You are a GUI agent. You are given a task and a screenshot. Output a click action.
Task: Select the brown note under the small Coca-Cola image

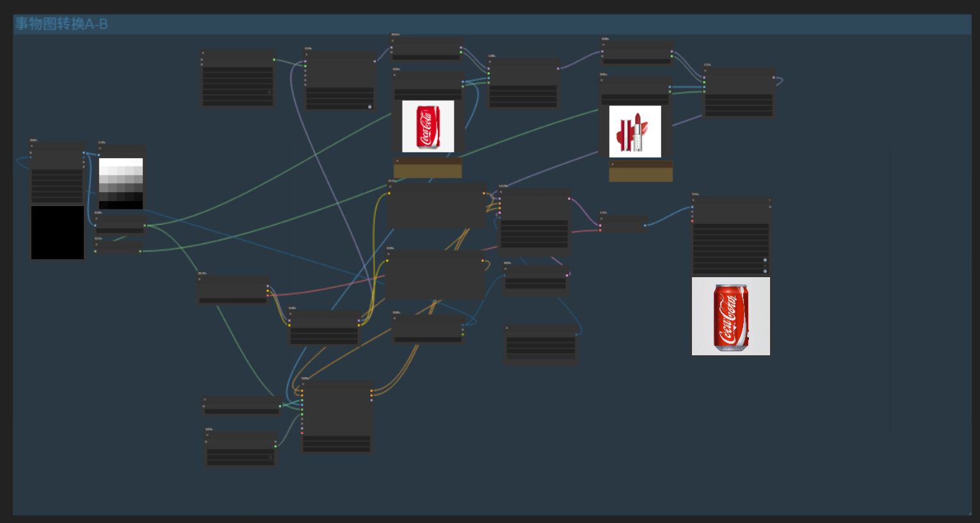click(428, 168)
